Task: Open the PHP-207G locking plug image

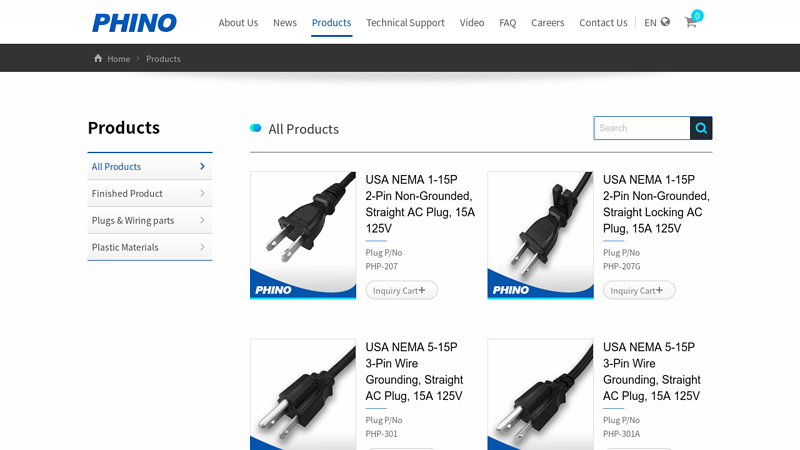Action: coord(540,235)
